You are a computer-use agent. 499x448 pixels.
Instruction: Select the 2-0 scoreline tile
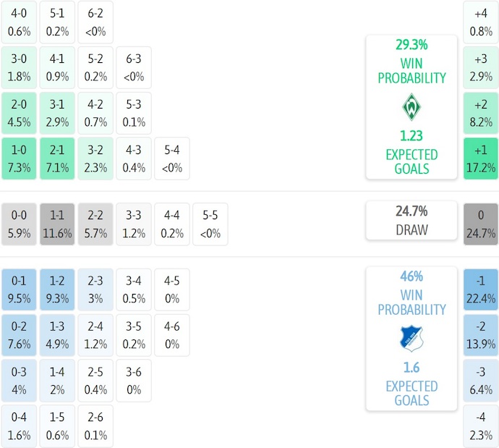coord(19,112)
